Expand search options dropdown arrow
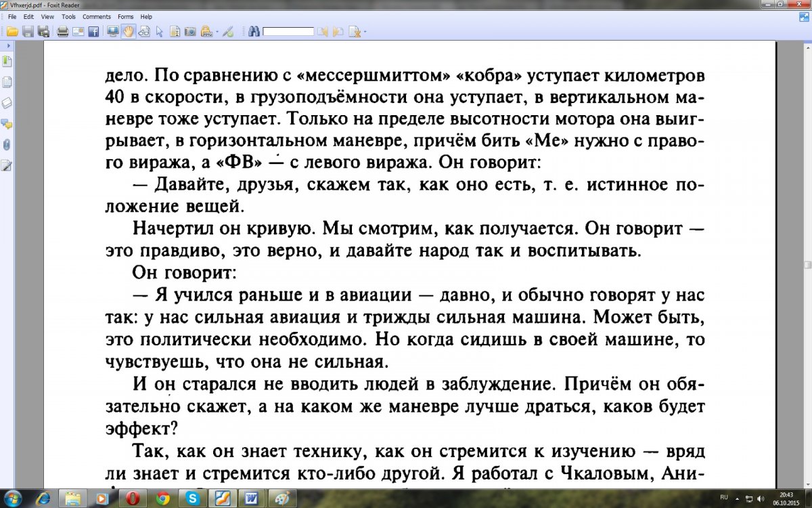812x508 pixels. 365,32
